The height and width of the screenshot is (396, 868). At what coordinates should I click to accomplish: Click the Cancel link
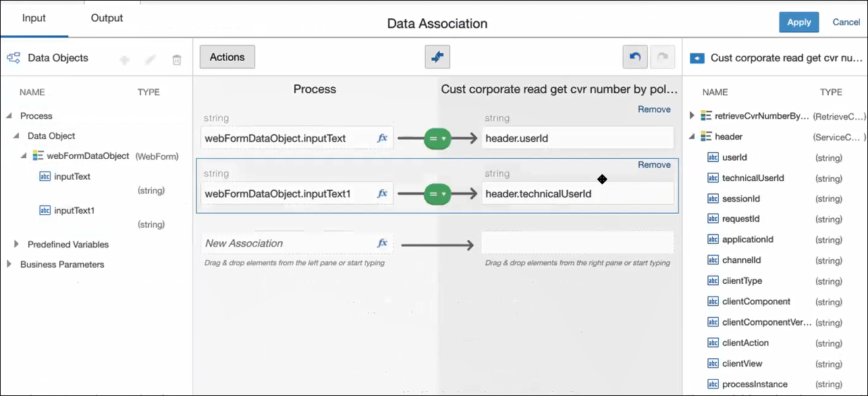click(x=846, y=22)
